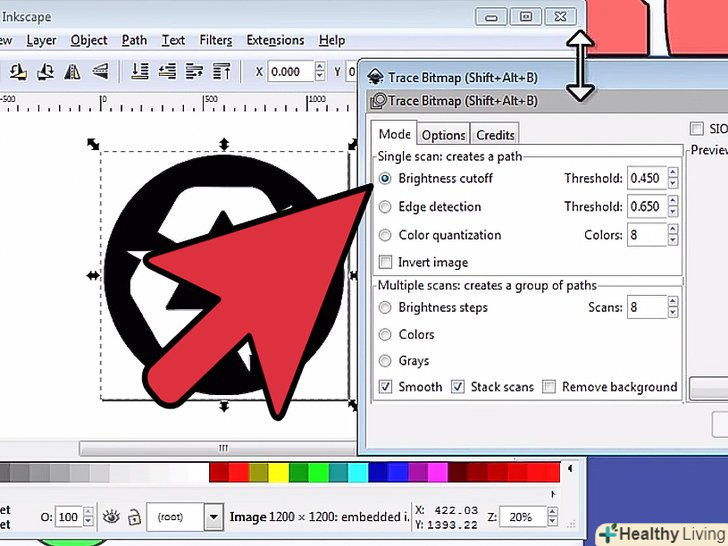This screenshot has width=728, height=546.
Task: Click the flip horizontally icon
Action: point(72,72)
